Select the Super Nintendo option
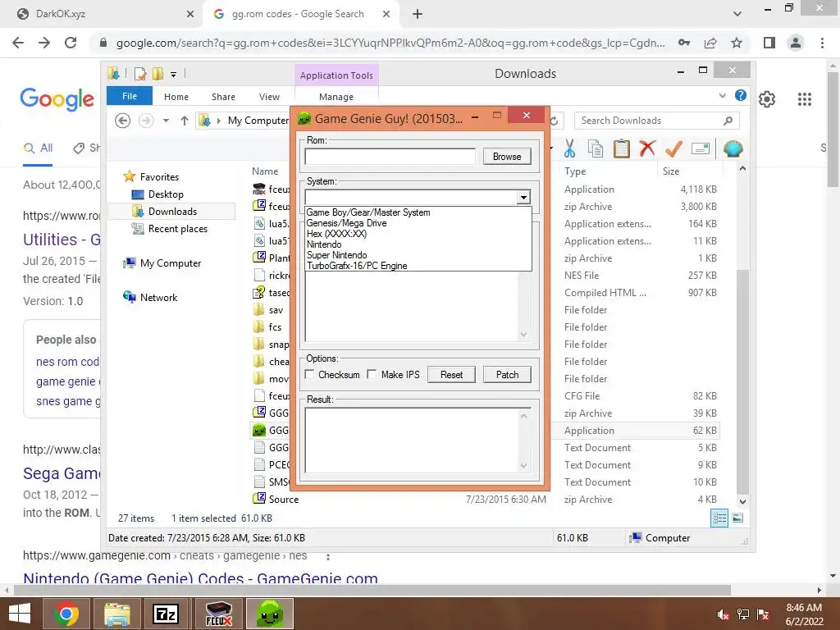Viewport: 840px width, 630px height. [337, 255]
